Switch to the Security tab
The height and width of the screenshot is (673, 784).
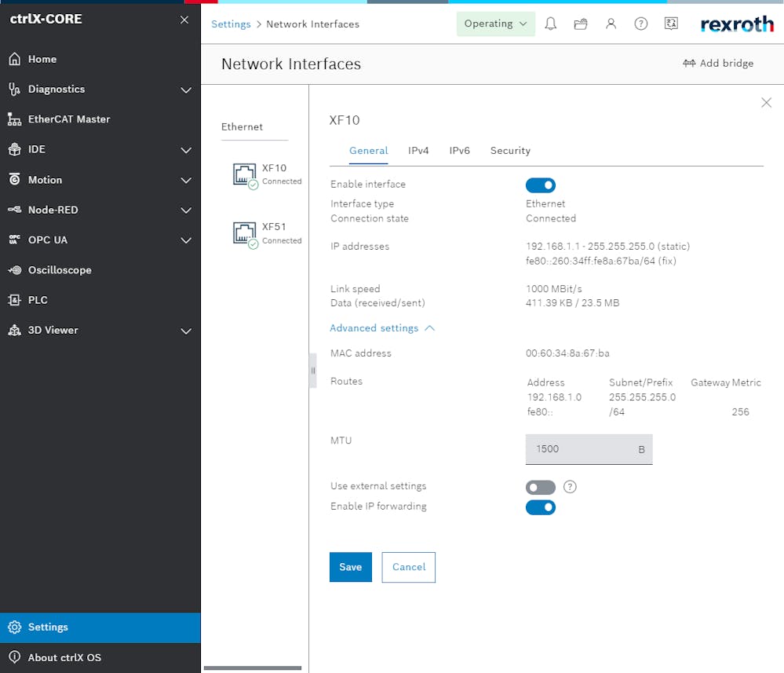(x=510, y=151)
